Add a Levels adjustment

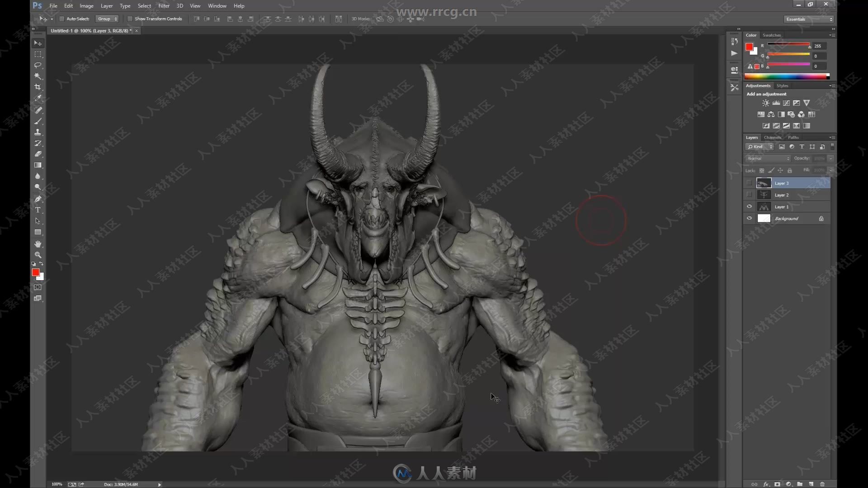pyautogui.click(x=776, y=103)
